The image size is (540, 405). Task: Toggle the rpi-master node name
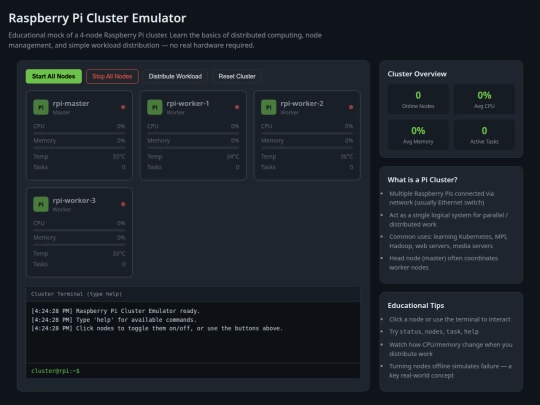click(71, 103)
